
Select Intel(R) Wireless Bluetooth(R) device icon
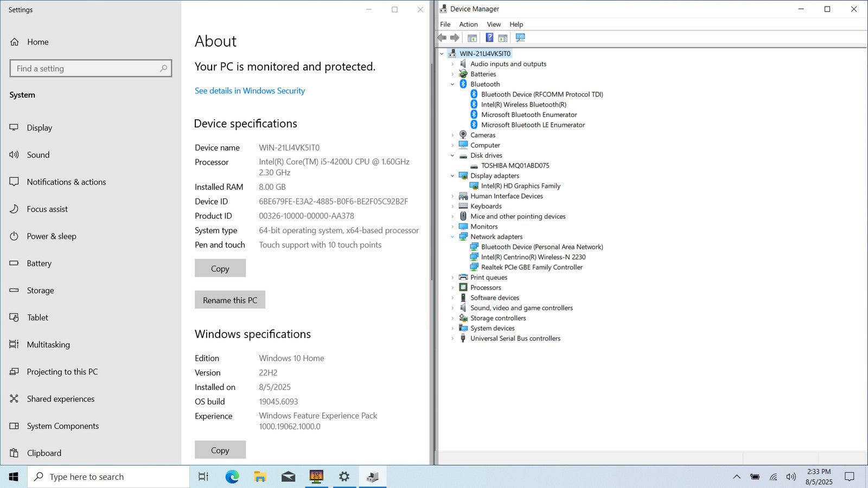click(x=474, y=104)
